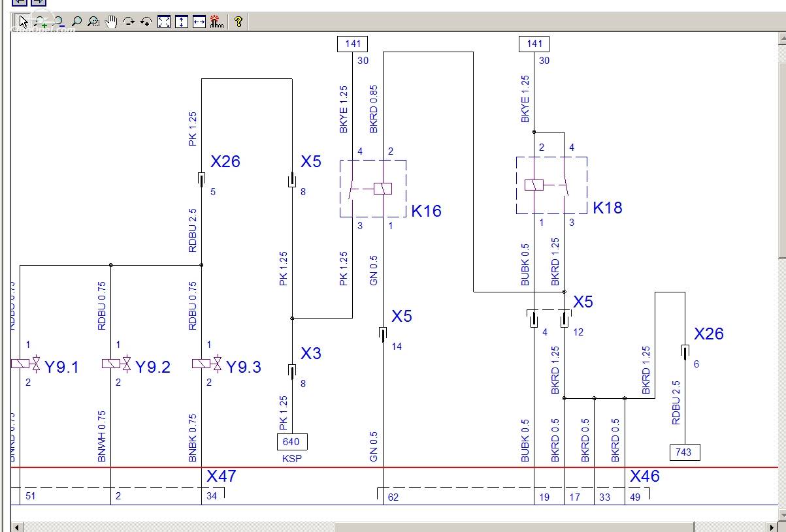Click pin 34 on connector X47
This screenshot has height=532, width=786.
[212, 496]
